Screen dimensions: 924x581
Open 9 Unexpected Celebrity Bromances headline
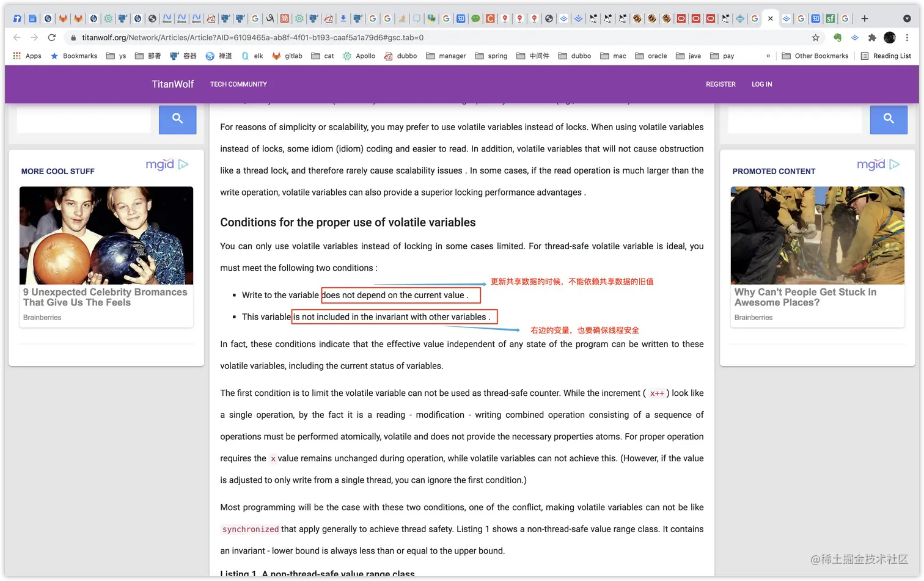105,298
